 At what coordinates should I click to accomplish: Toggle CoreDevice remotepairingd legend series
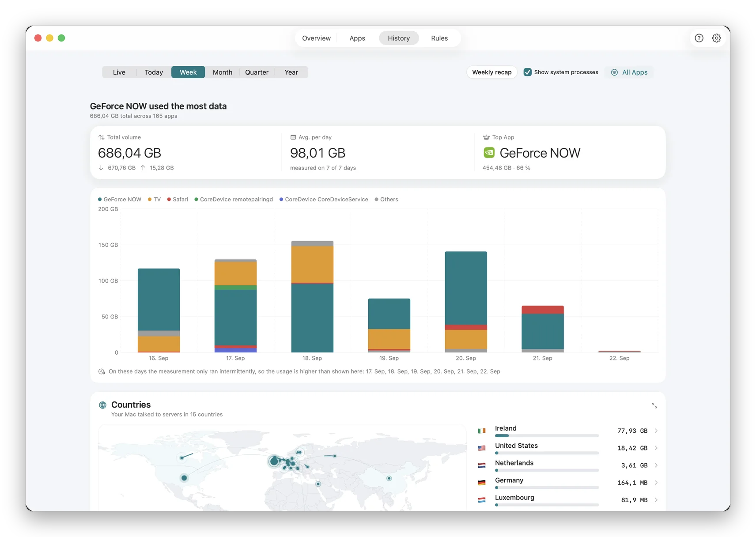pos(234,200)
